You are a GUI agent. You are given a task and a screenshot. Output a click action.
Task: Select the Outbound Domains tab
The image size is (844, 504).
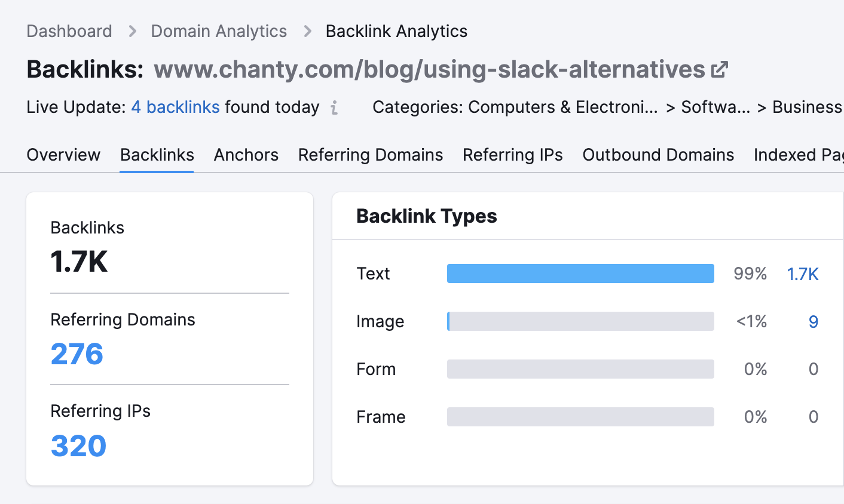pyautogui.click(x=658, y=155)
